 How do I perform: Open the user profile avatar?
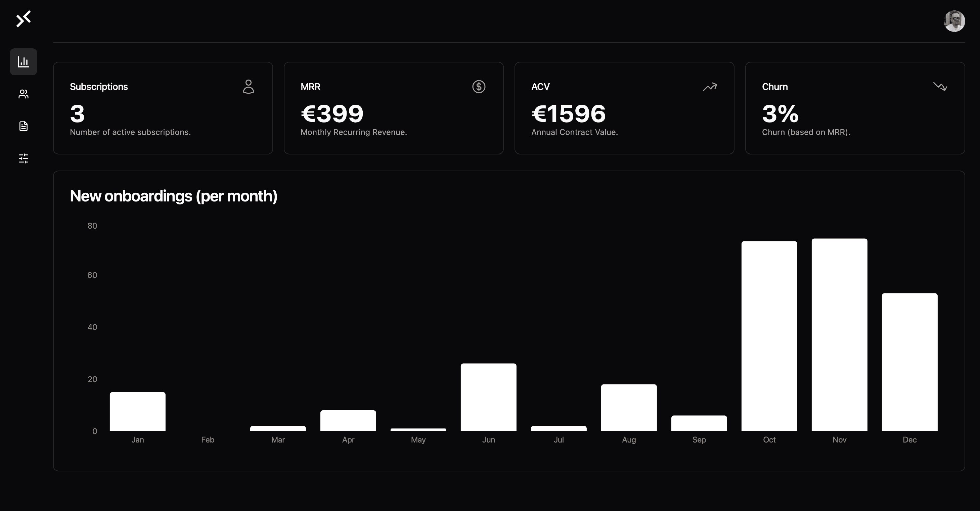pyautogui.click(x=954, y=21)
